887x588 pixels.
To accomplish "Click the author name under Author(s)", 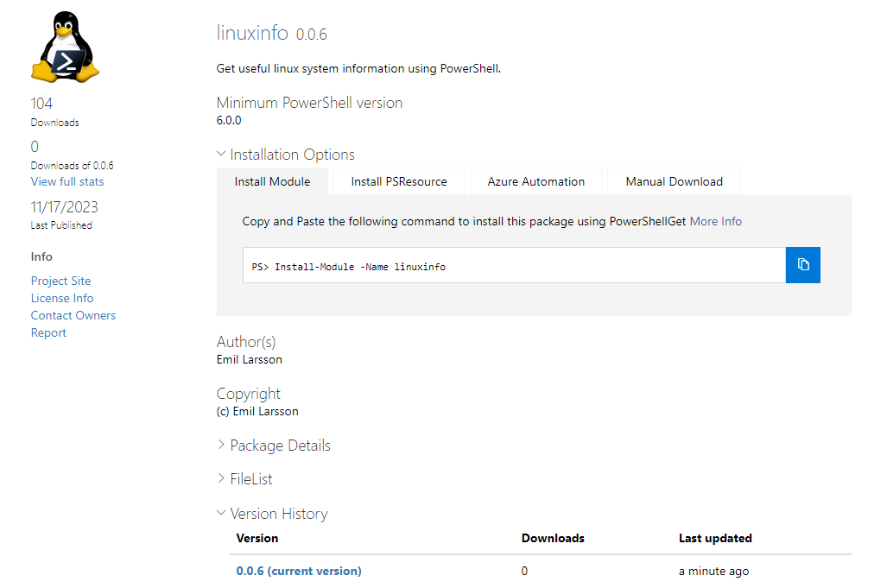I will (250, 359).
